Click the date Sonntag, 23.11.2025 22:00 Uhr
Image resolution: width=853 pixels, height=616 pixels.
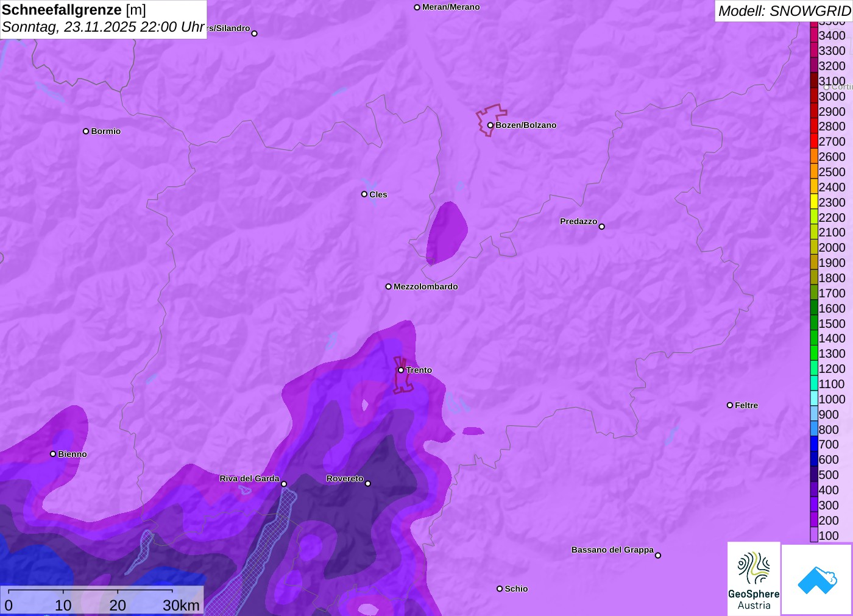pyautogui.click(x=103, y=27)
